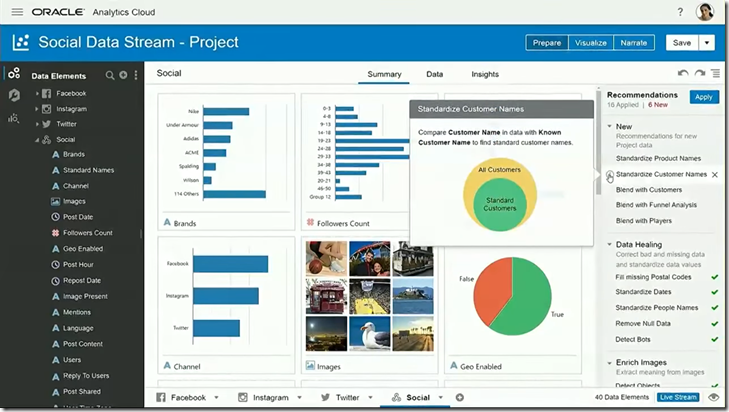Open the Data tab
Viewport: 729px width, 412px height.
point(435,74)
